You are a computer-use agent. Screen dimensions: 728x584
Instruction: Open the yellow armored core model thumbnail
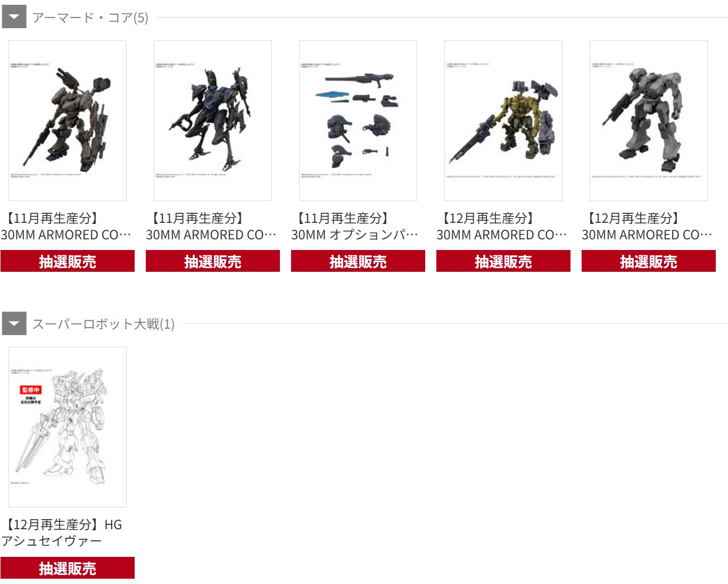(x=503, y=121)
